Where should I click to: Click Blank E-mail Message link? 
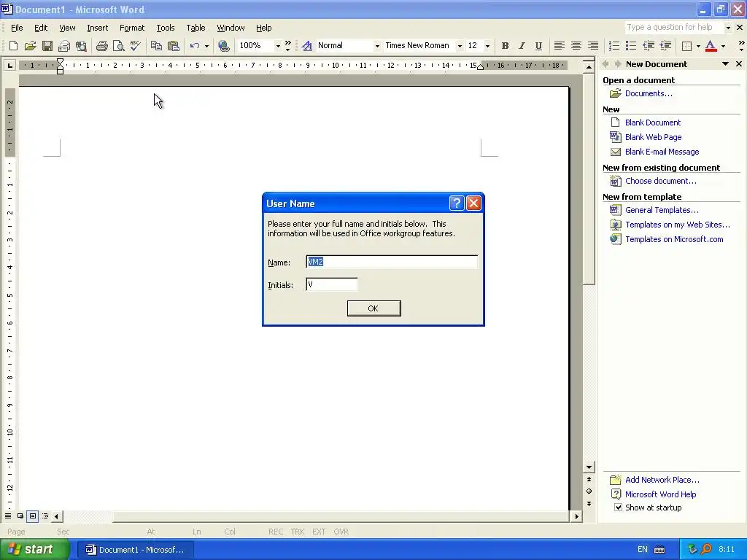click(662, 152)
